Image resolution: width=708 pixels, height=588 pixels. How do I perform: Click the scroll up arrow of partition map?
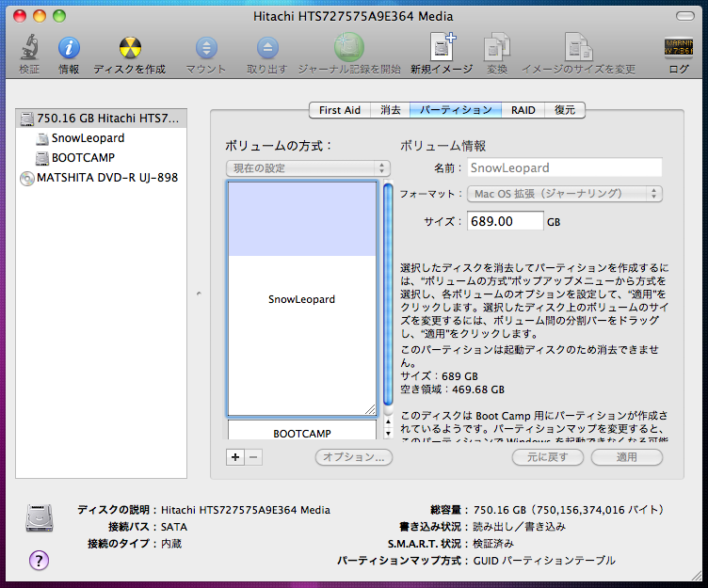click(388, 421)
